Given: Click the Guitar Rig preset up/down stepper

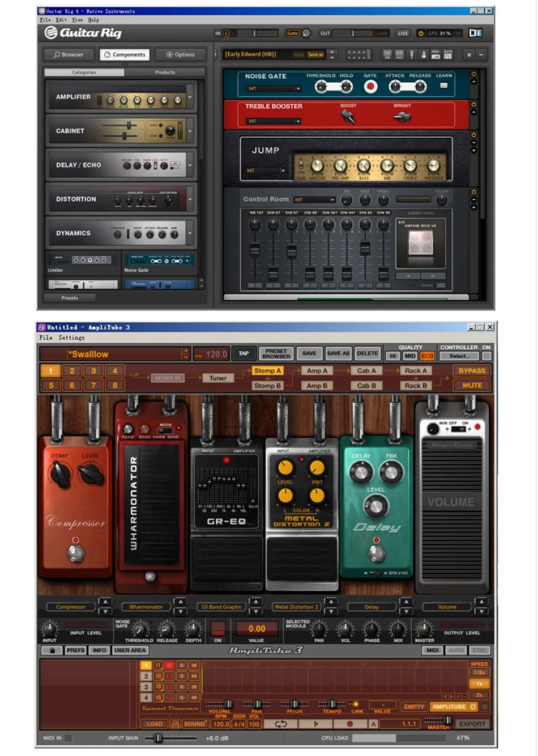Looking at the screenshot, I should point(333,54).
